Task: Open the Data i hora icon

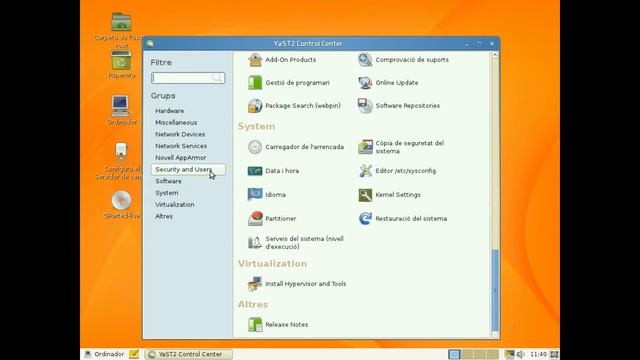Action: pyautogui.click(x=255, y=171)
